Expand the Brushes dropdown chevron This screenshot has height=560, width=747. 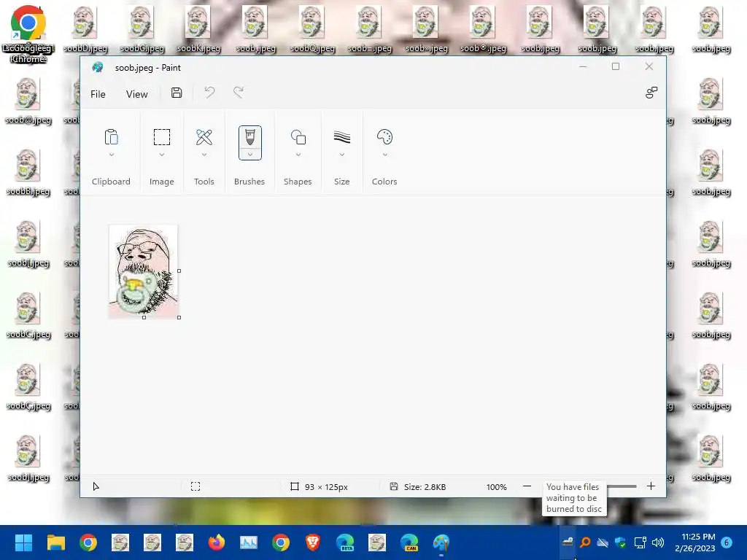click(249, 155)
